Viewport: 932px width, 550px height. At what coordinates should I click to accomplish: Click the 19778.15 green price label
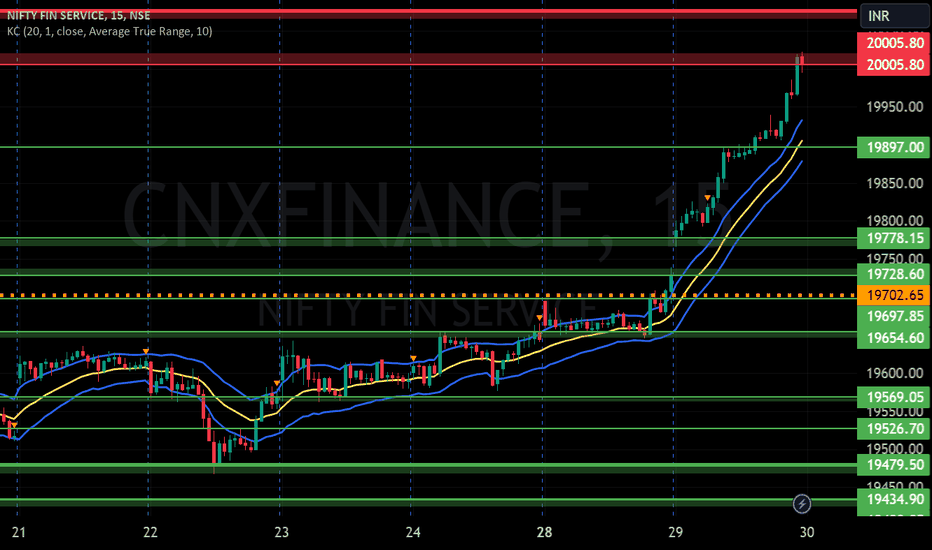click(894, 238)
